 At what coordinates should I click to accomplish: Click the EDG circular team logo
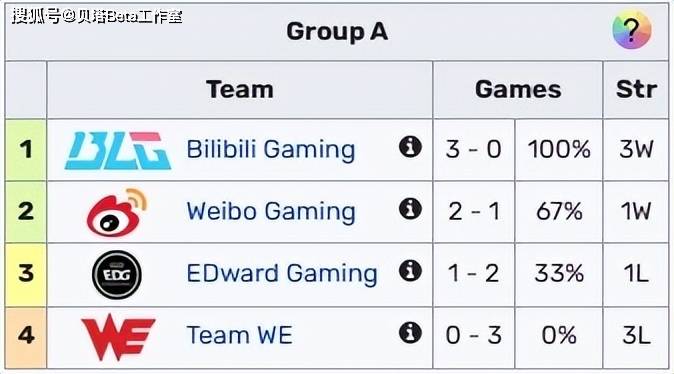117,274
